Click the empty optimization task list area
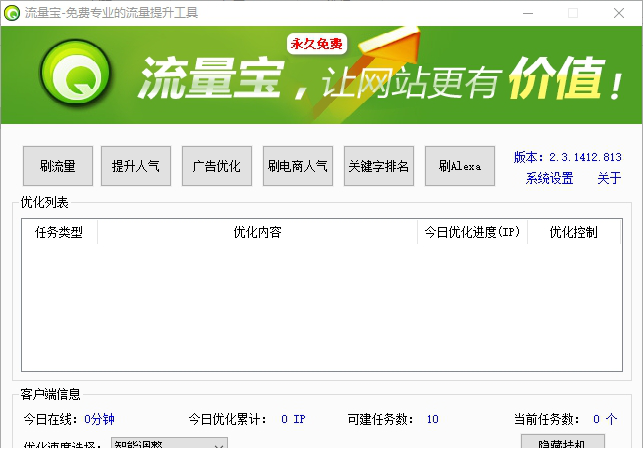 [322, 308]
